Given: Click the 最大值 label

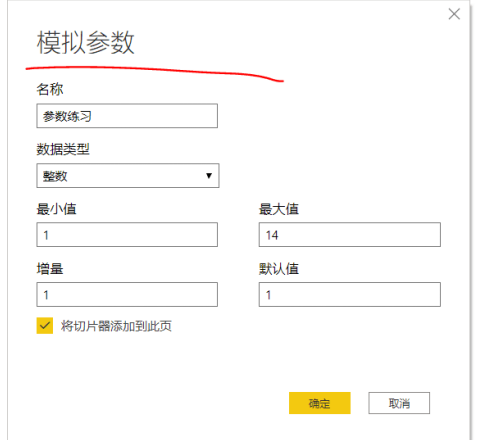Looking at the screenshot, I should point(279,209).
